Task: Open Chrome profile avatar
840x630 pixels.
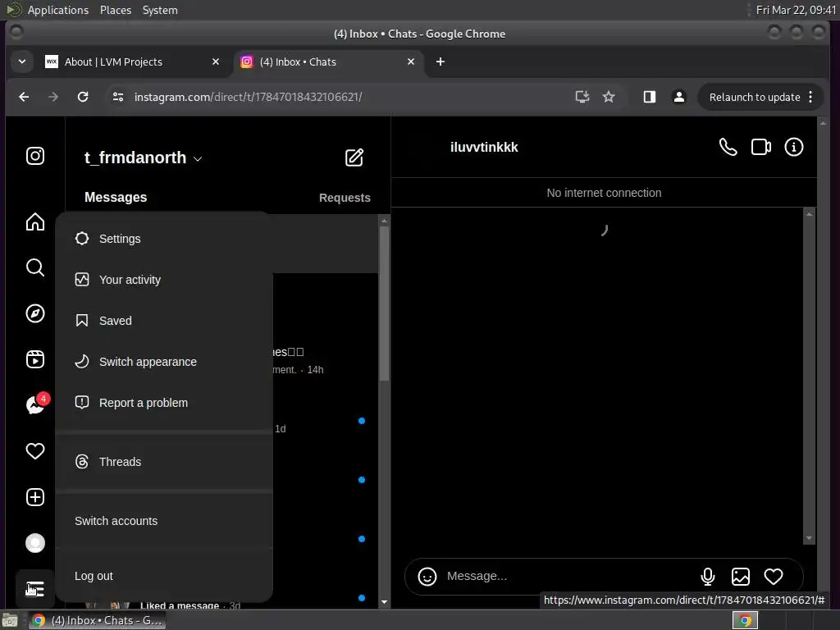Action: coord(678,97)
